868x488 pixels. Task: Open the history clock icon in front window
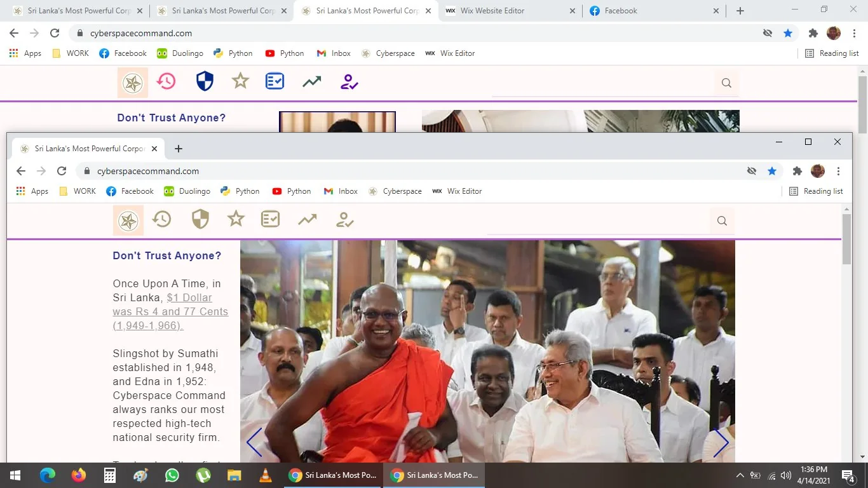[162, 219]
